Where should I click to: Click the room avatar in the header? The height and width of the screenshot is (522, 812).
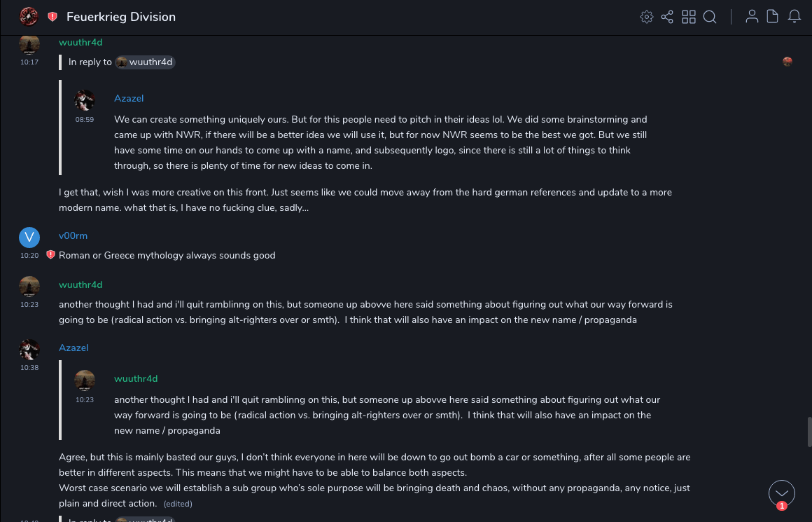[x=29, y=16]
